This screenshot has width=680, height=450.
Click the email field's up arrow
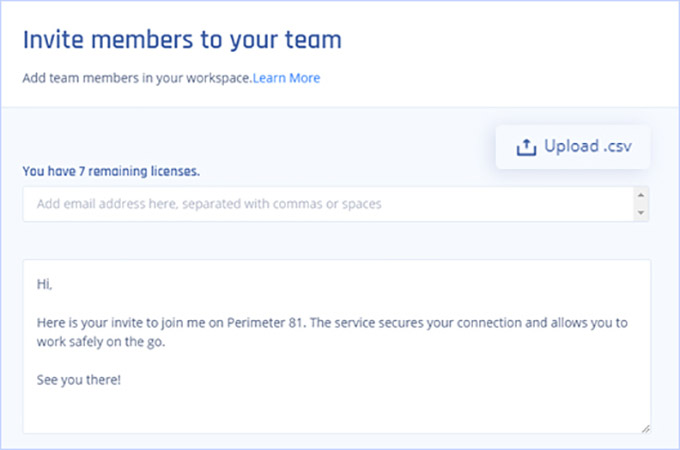(x=641, y=195)
